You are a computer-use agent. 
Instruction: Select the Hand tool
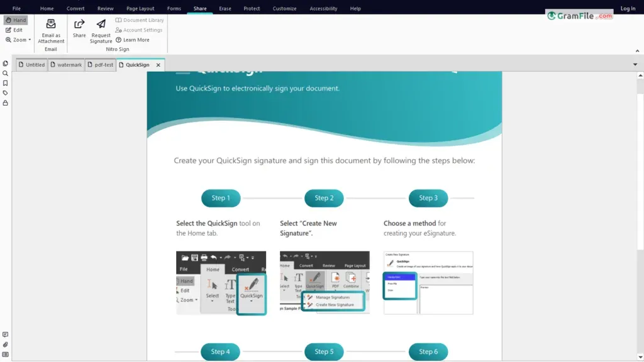pos(16,19)
